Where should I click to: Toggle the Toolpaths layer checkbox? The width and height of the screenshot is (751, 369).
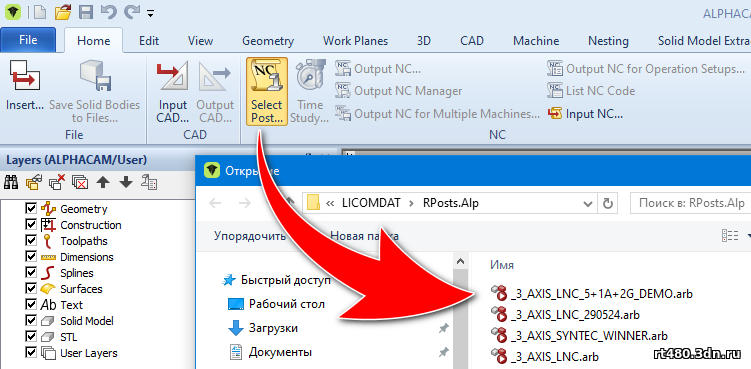(31, 241)
